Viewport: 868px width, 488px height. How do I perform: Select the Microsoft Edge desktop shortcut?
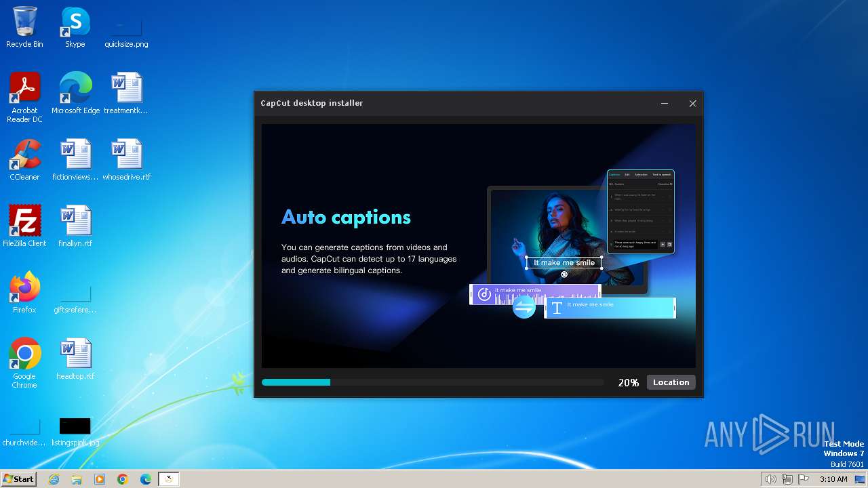[75, 94]
